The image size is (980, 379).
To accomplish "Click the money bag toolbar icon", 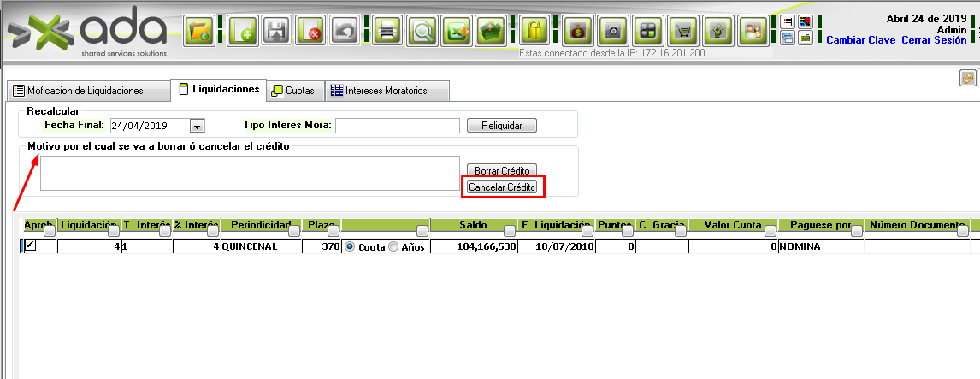I will tap(577, 31).
